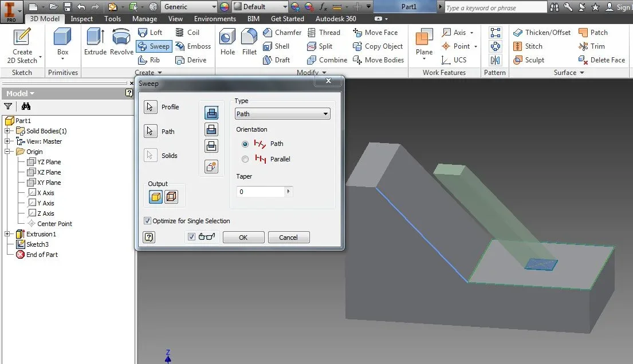Click the Taper value field
Viewport: 633px width, 364px height.
pos(261,191)
